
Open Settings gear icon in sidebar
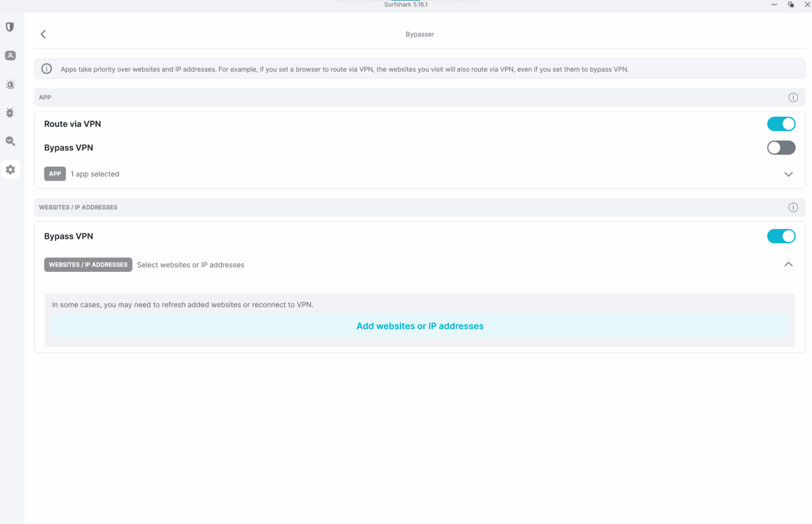coord(10,170)
